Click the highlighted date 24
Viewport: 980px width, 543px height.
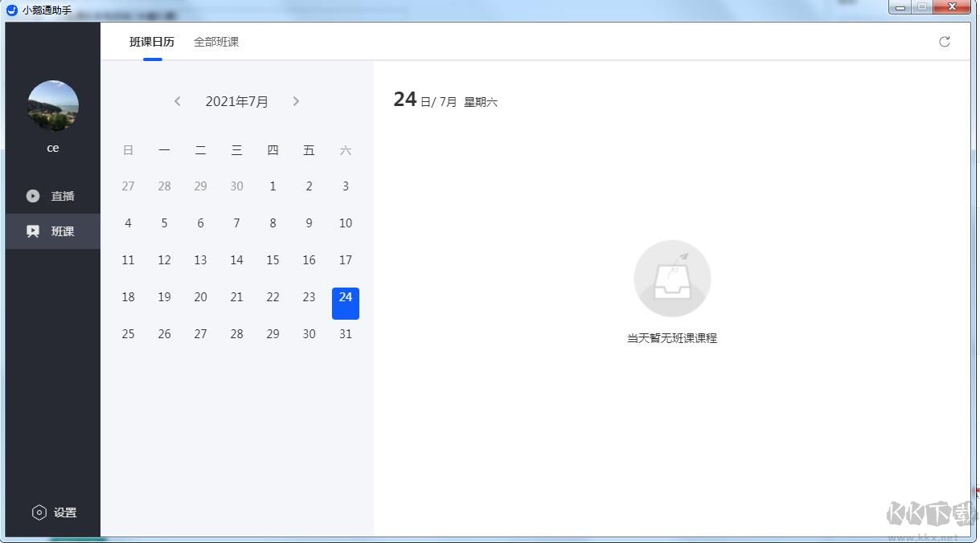(x=346, y=297)
